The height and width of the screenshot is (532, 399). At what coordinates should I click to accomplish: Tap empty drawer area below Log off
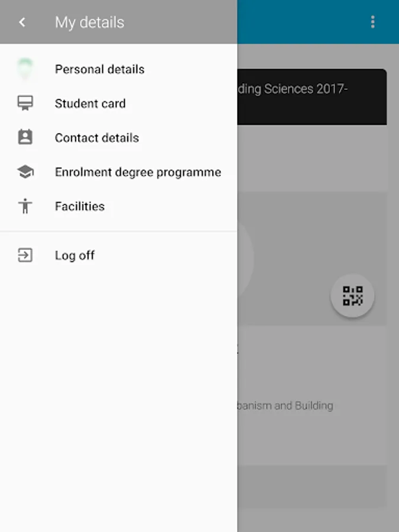(x=118, y=400)
